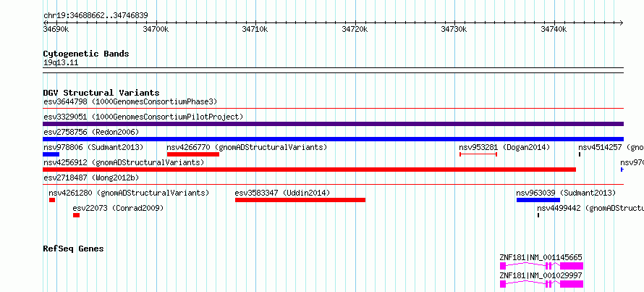Click the first small exon of NM_001145665
This screenshot has height=292, width=644.
[x=503, y=266]
